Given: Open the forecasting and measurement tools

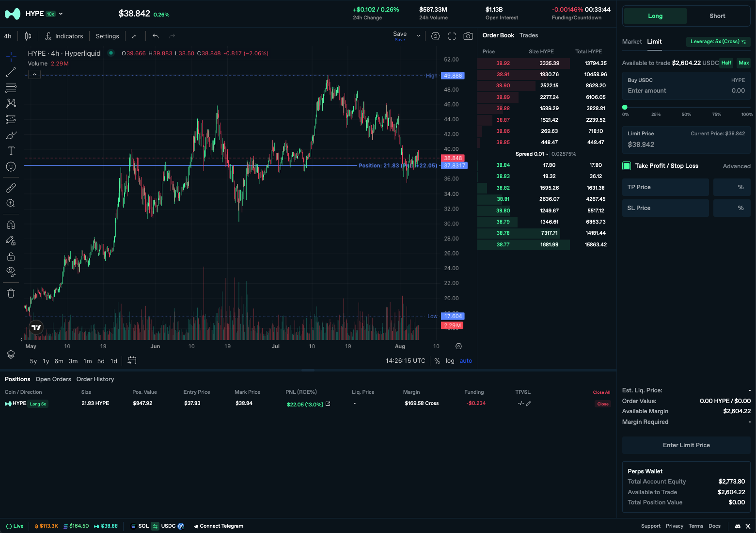Looking at the screenshot, I should click(11, 119).
